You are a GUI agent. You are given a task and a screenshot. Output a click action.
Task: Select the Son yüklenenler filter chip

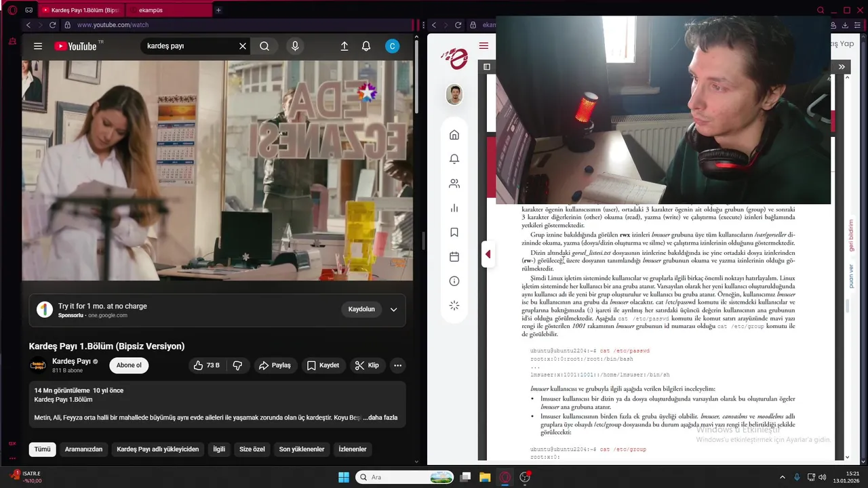pos(302,449)
